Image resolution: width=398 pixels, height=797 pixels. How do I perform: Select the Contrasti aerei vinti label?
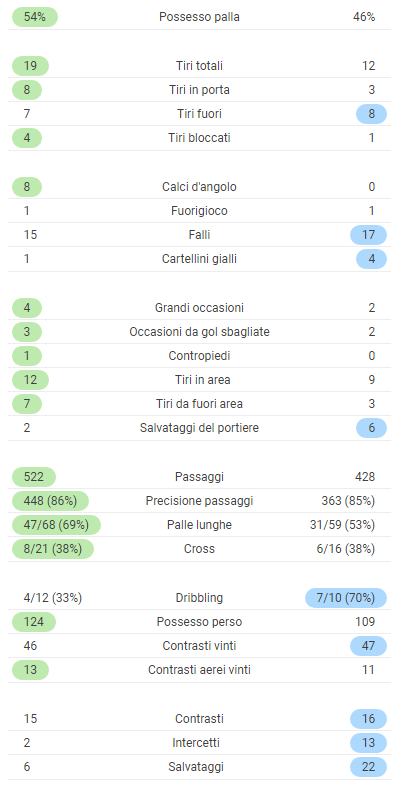coord(199,670)
